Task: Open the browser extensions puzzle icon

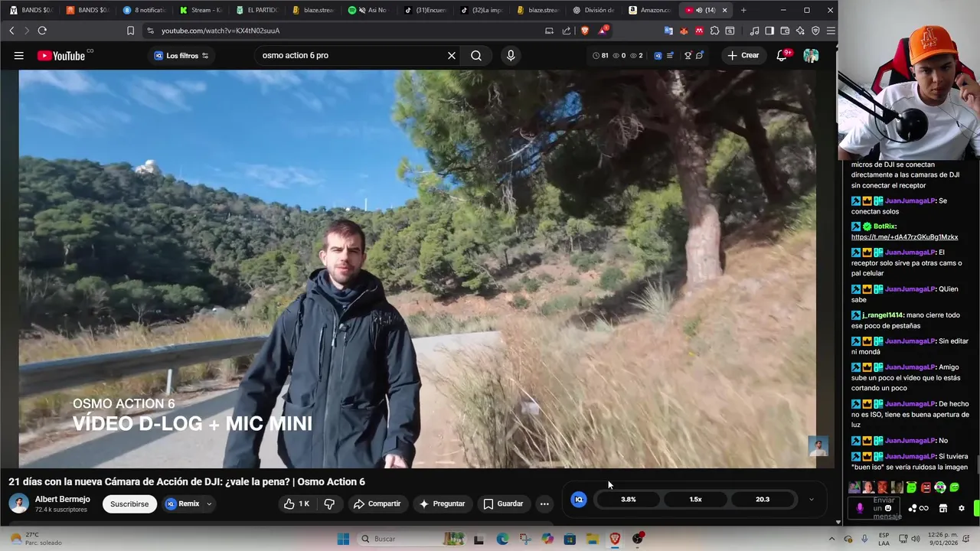Action: point(714,31)
